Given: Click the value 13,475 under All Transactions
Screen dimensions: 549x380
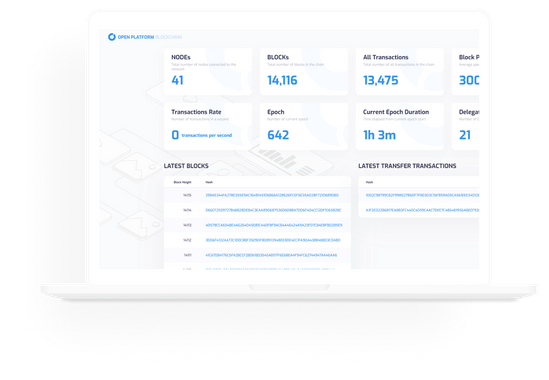Looking at the screenshot, I should point(381,80).
